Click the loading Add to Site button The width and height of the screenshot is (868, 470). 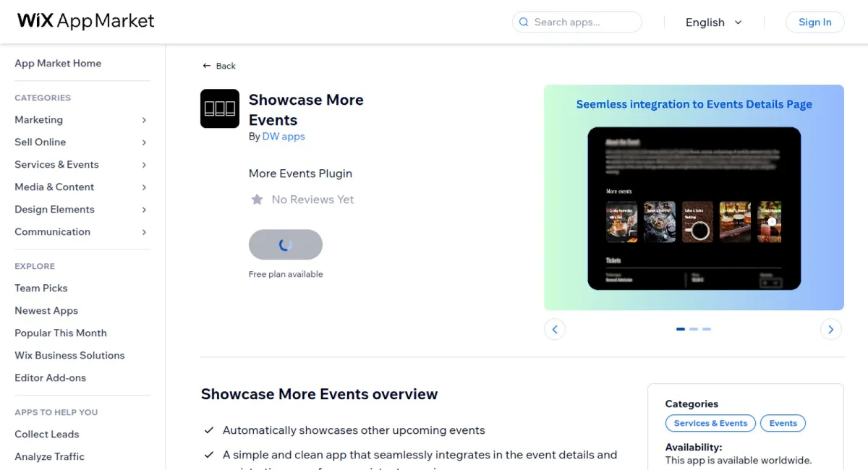286,244
